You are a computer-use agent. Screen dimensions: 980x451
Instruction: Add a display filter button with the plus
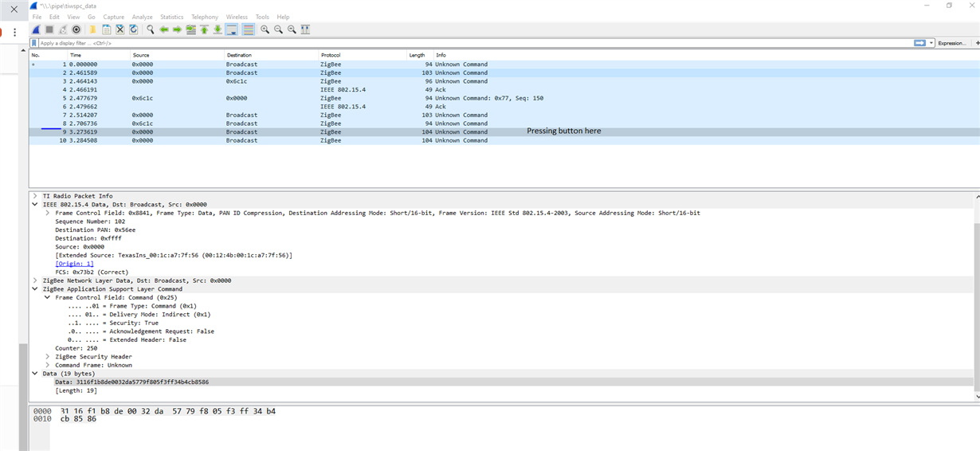click(x=977, y=43)
